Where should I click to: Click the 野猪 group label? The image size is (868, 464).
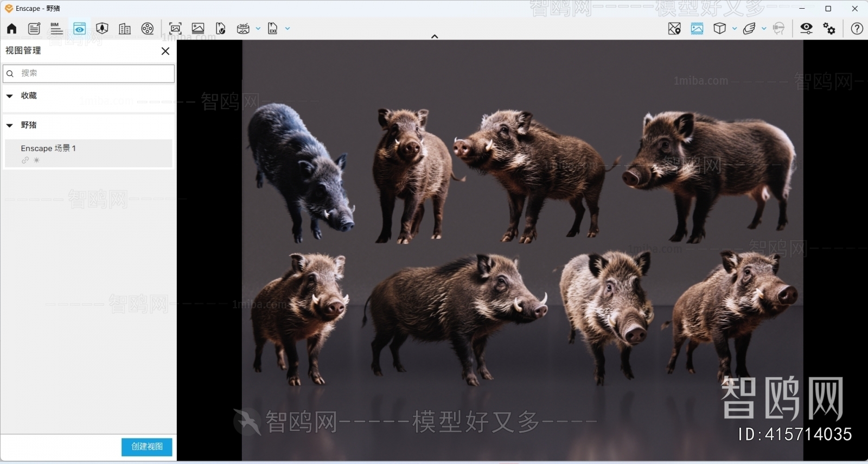(x=29, y=125)
